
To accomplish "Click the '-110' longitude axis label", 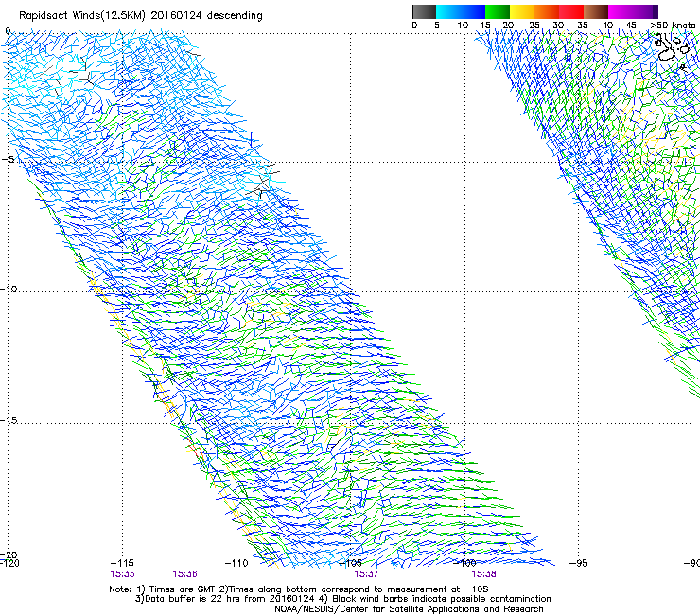I will coord(236,563).
